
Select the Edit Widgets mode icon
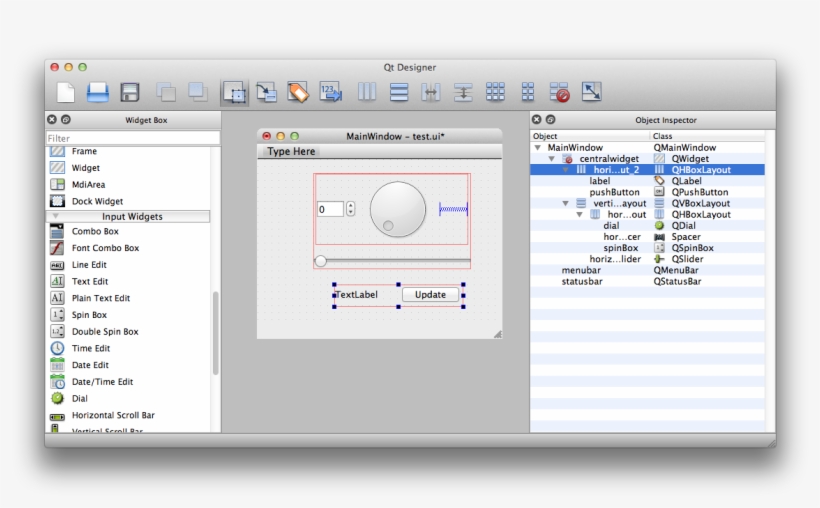tap(235, 93)
